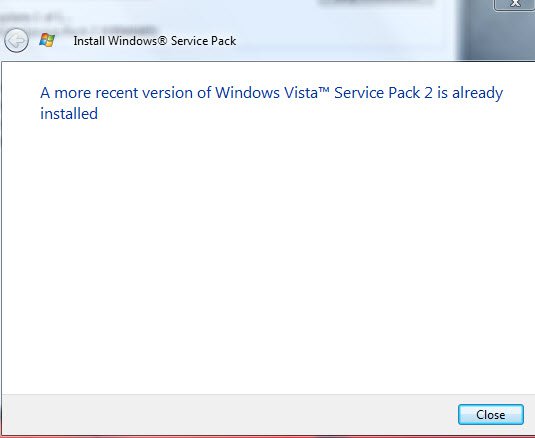The width and height of the screenshot is (535, 438).
Task: Click the registered trademark symbol in title
Action: coord(162,40)
